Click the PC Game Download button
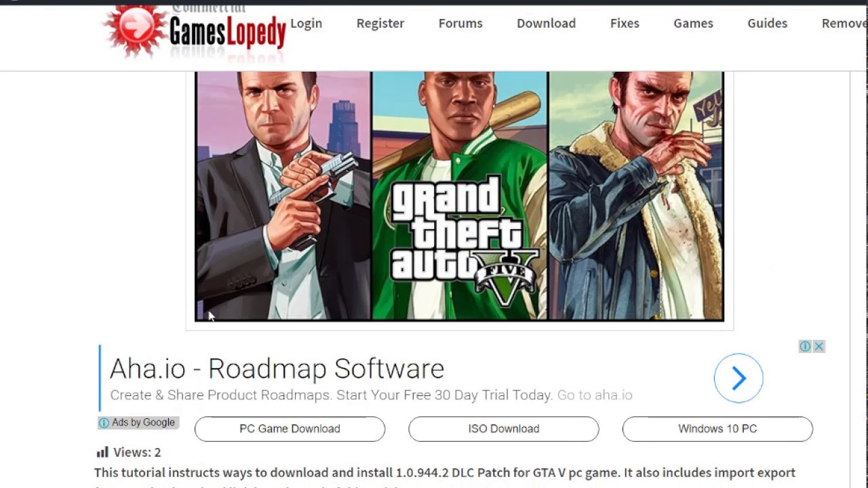 click(x=290, y=429)
